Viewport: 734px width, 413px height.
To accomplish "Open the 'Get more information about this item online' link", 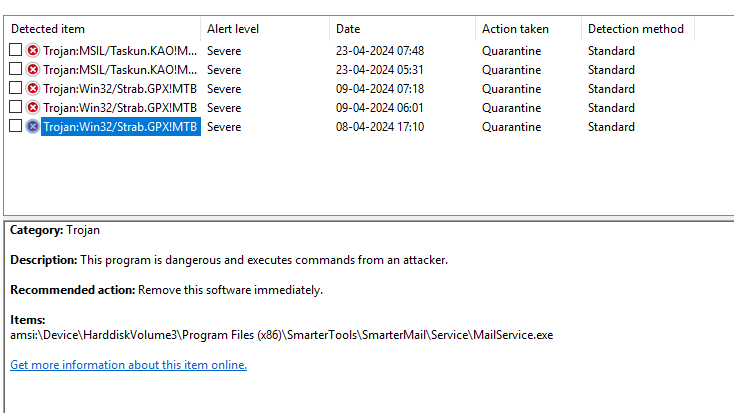I will pyautogui.click(x=128, y=365).
